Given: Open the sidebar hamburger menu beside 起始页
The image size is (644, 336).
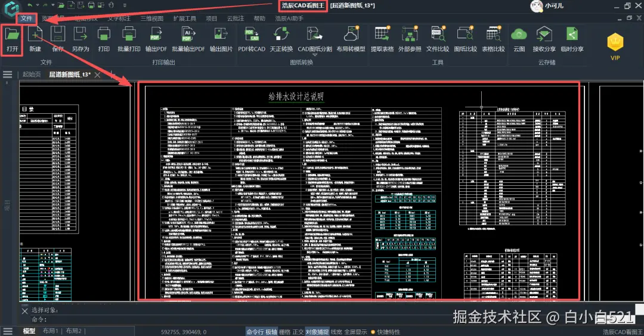Looking at the screenshot, I should (7, 74).
